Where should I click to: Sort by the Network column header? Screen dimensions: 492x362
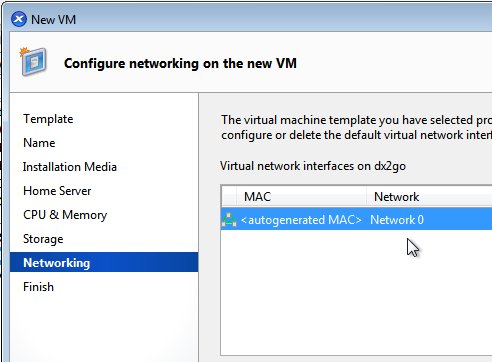click(429, 197)
